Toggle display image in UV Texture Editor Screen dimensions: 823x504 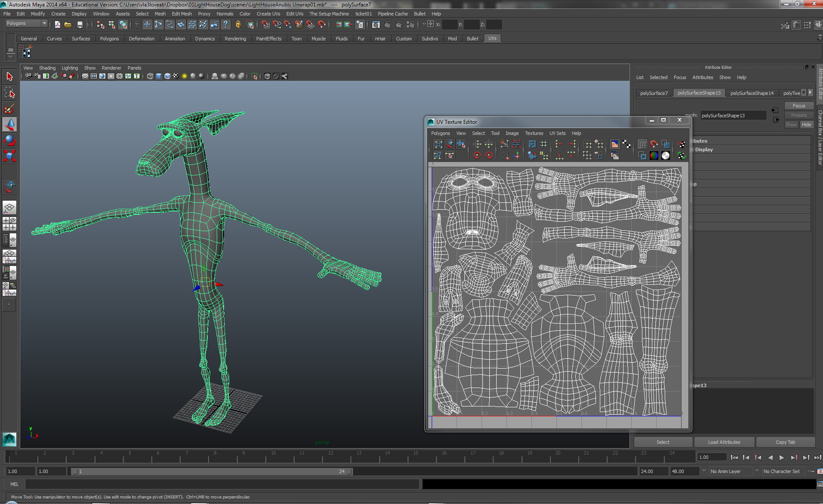point(614,144)
